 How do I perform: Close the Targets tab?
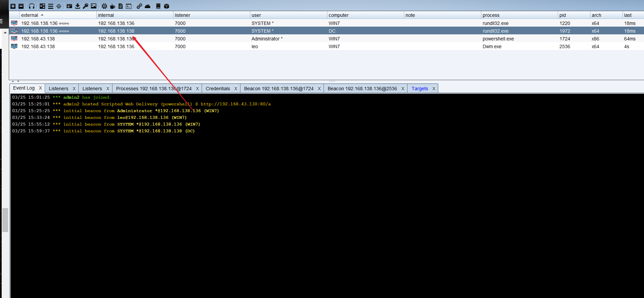pyautogui.click(x=434, y=89)
